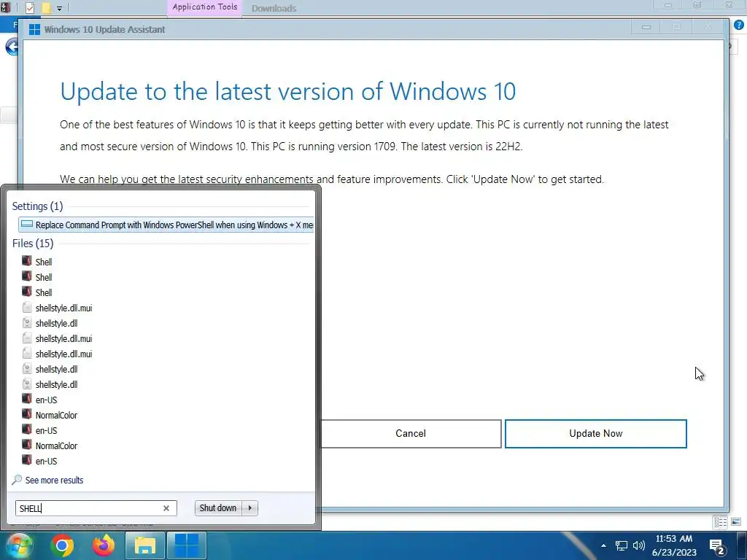Expand the Shut down options arrow
Image resolution: width=747 pixels, height=560 pixels.
pos(250,508)
